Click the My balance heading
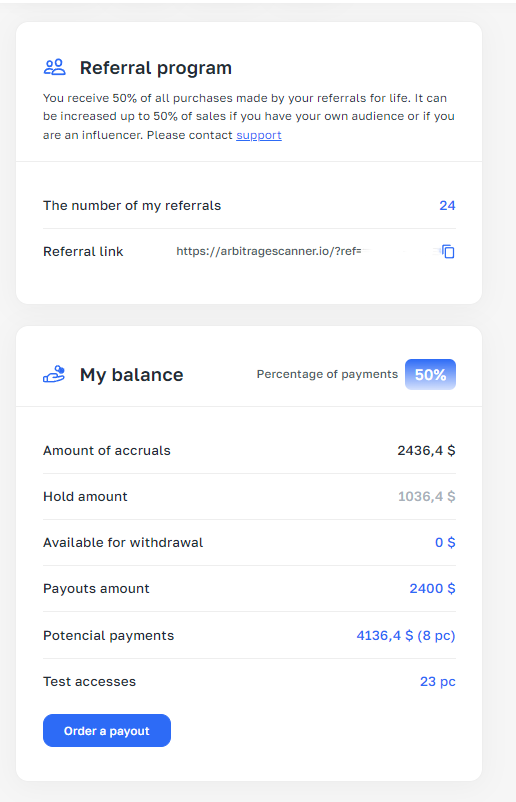 131,374
